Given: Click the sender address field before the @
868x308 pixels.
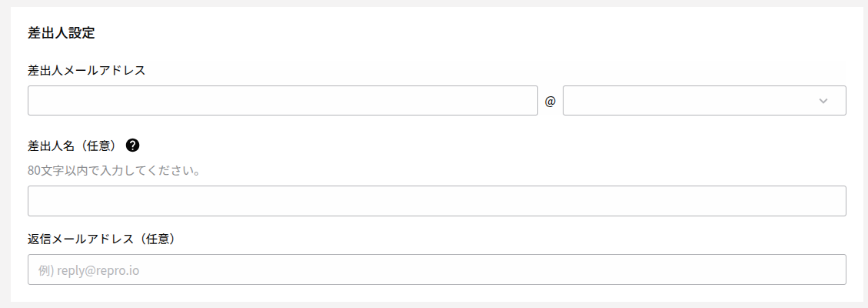Looking at the screenshot, I should pyautogui.click(x=283, y=100).
